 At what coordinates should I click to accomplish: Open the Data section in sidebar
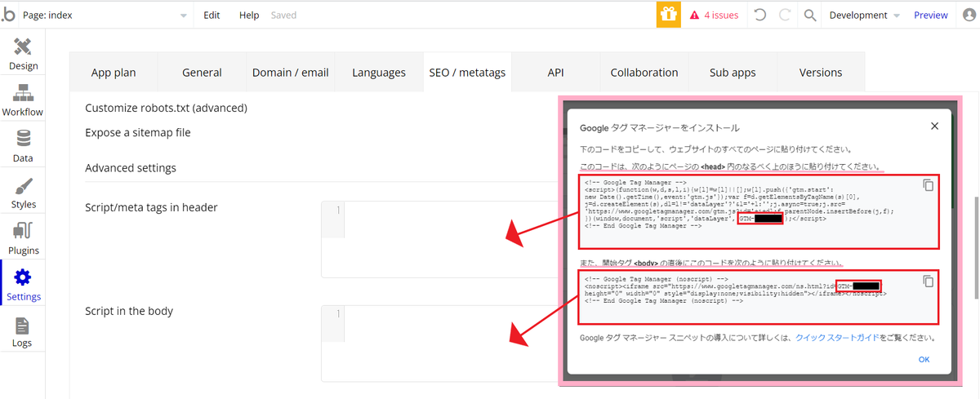tap(23, 146)
